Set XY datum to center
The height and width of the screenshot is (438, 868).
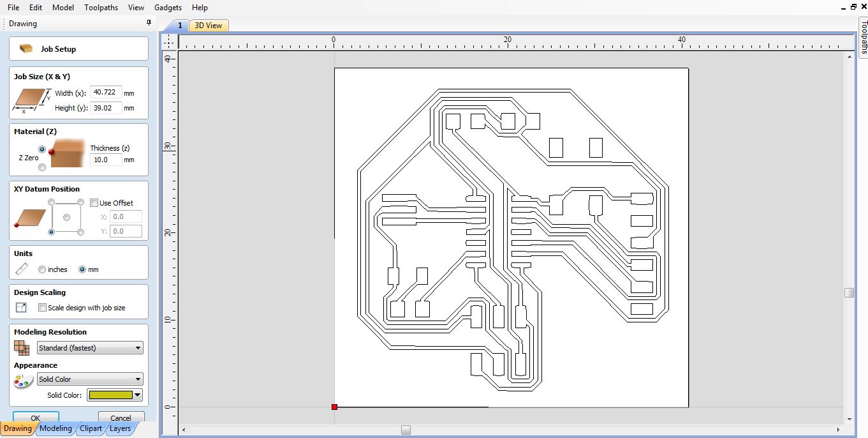(66, 217)
